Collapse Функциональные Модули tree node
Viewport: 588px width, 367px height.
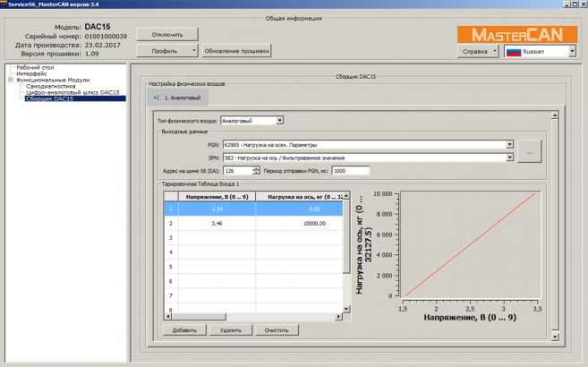click(11, 80)
